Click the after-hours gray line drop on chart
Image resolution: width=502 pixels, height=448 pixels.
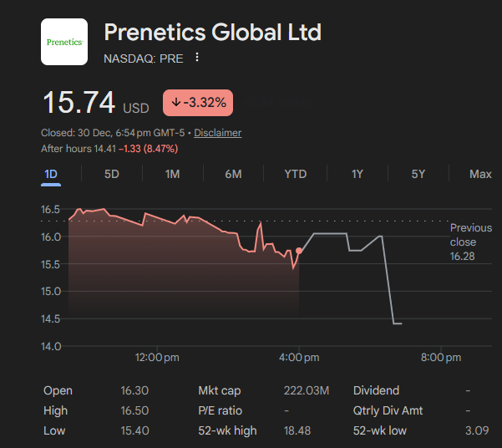(388, 280)
